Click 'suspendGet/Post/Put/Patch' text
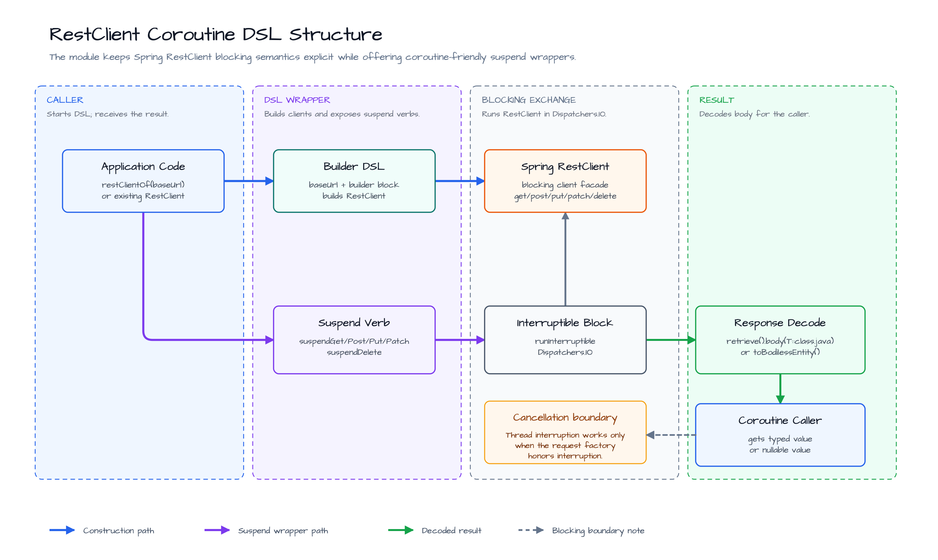The height and width of the screenshot is (560, 938). point(354,341)
